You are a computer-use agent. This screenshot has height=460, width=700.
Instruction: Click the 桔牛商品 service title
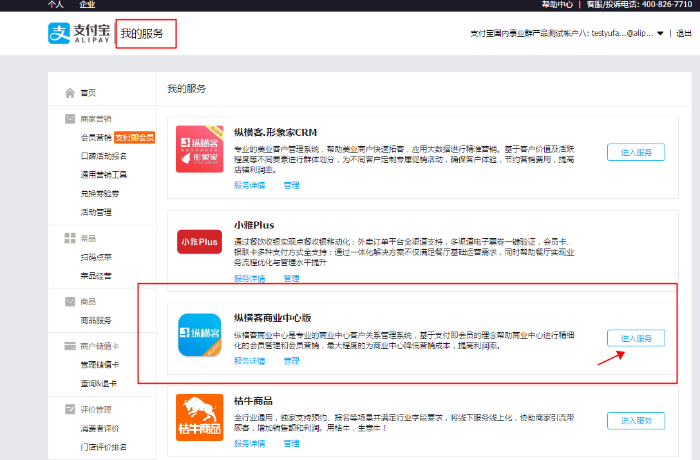click(x=253, y=401)
